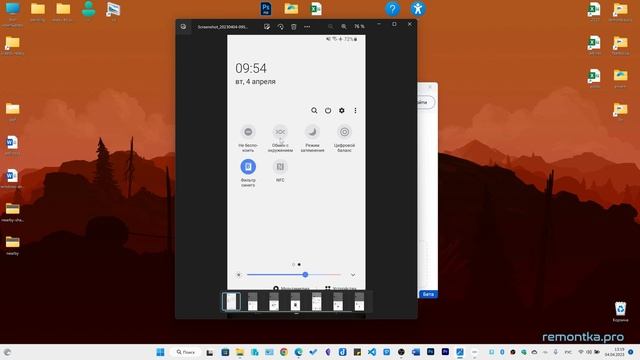Screen dimensions: 640x360
Task: Expand the chevron next to the brightness slider
Action: [x=353, y=275]
